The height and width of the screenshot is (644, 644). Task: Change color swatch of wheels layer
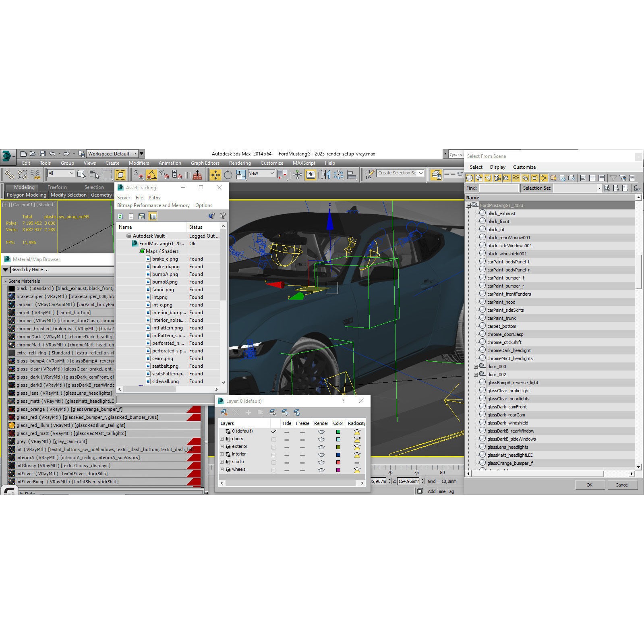338,470
